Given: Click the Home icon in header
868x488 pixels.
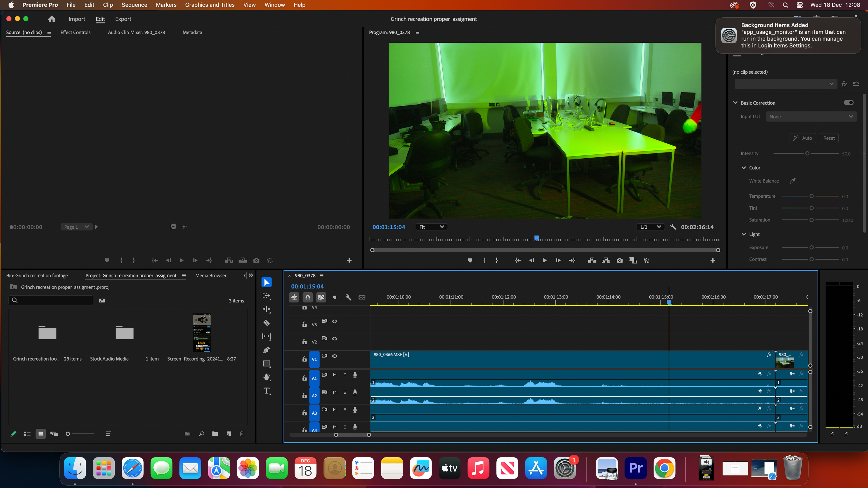Looking at the screenshot, I should pos(52,19).
